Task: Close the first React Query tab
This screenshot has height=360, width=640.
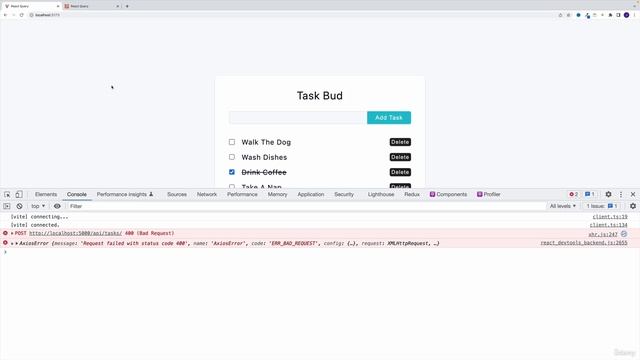Action: 58,6
